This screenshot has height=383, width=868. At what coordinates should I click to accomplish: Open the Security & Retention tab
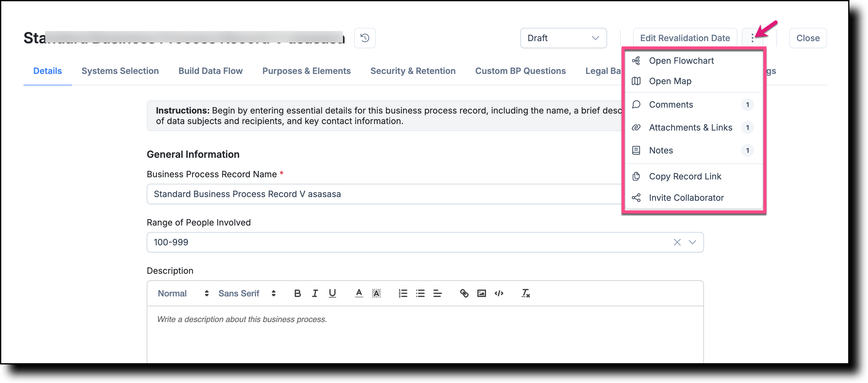413,71
